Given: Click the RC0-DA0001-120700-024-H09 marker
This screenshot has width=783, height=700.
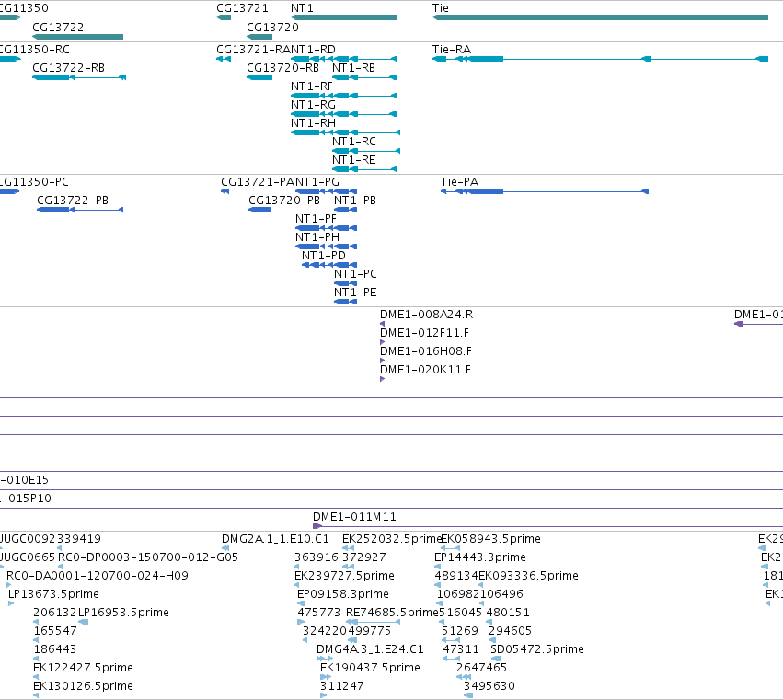Looking at the screenshot, I should 8,585.
